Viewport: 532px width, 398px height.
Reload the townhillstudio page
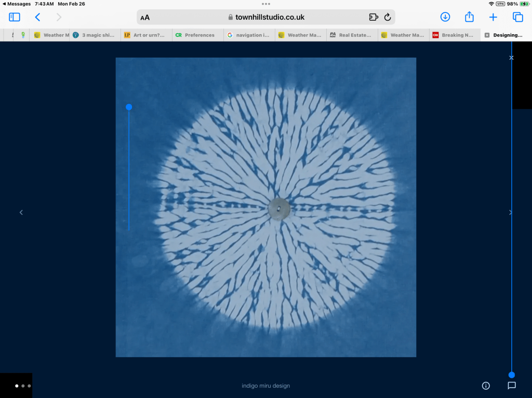click(388, 17)
